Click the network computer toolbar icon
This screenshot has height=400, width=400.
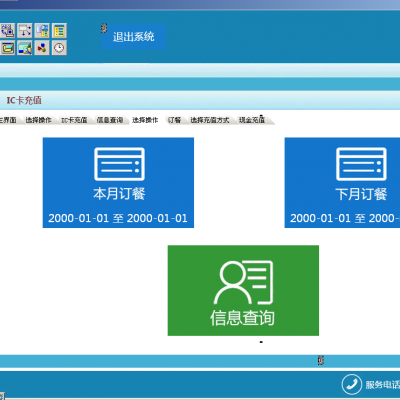tap(8, 31)
